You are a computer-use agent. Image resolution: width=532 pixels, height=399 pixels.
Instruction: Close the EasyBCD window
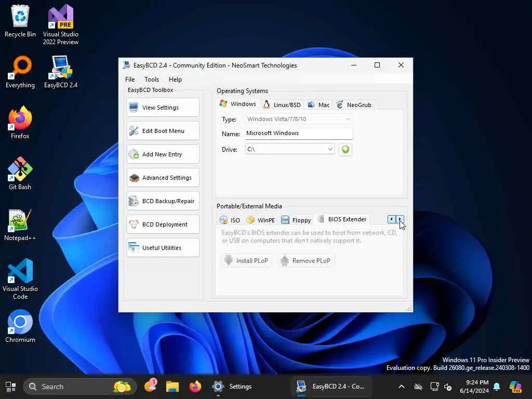(401, 65)
